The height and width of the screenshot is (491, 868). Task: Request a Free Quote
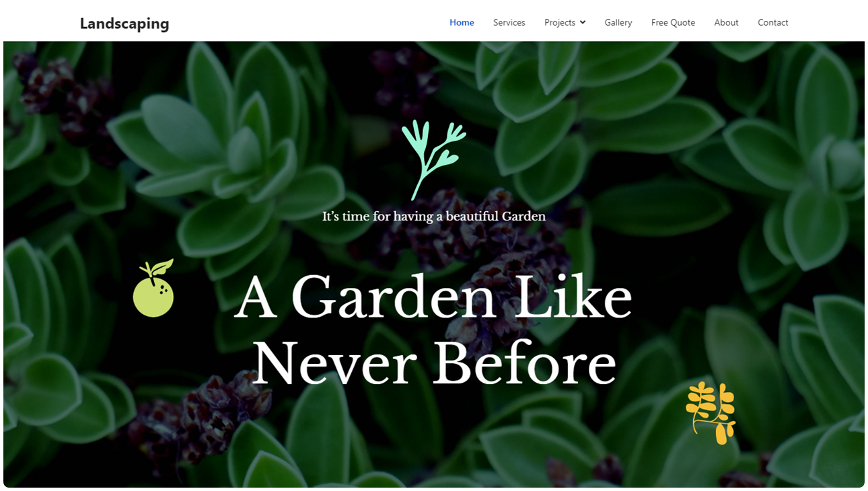pos(673,22)
